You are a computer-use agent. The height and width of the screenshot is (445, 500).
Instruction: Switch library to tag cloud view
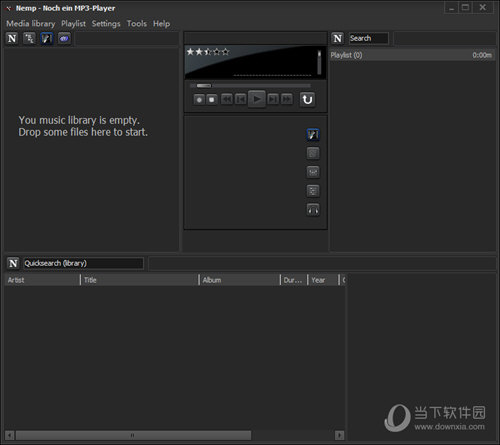[x=64, y=39]
